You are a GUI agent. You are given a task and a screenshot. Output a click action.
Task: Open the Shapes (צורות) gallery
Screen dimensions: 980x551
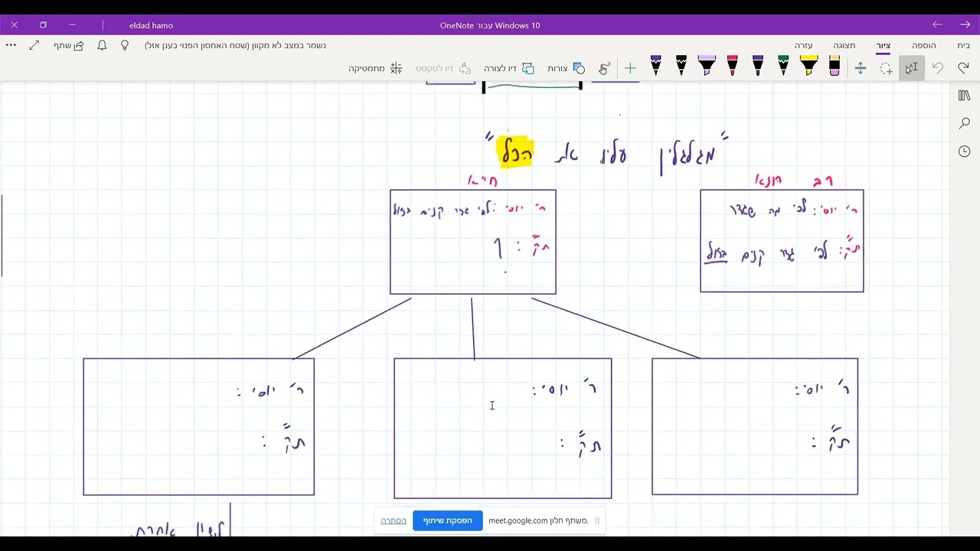[x=567, y=68]
